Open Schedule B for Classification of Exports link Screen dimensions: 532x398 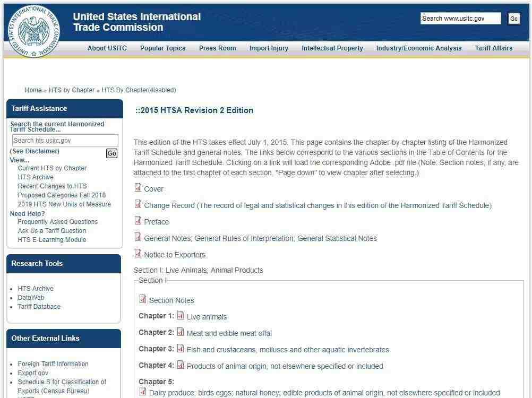[x=62, y=386]
